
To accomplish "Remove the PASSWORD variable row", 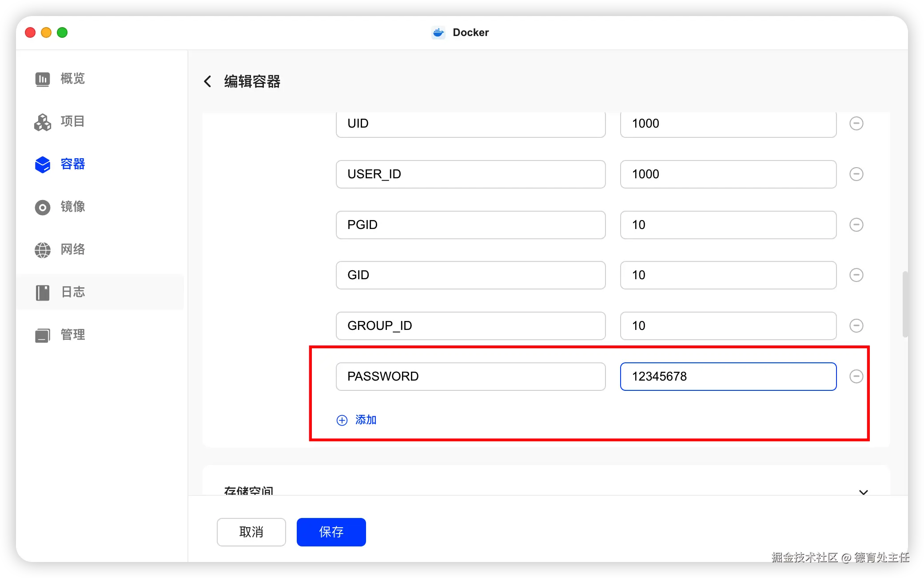I will click(x=856, y=377).
